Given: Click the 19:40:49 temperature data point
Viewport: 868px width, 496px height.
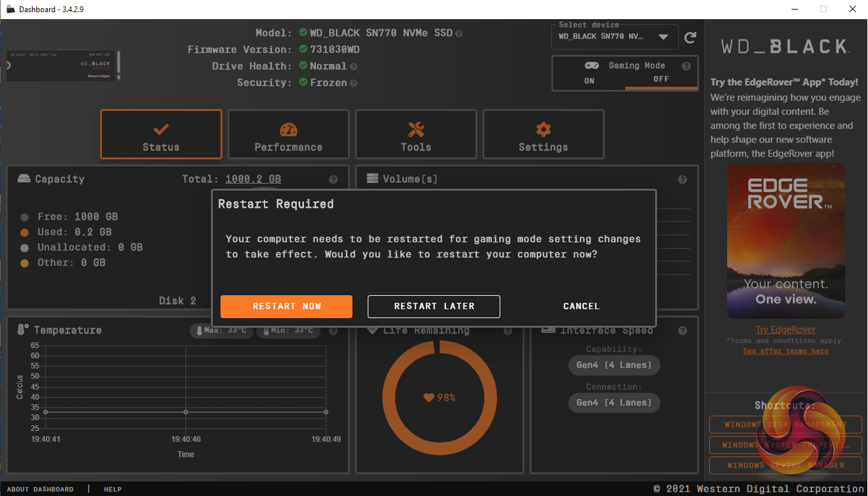Looking at the screenshot, I should (x=326, y=412).
